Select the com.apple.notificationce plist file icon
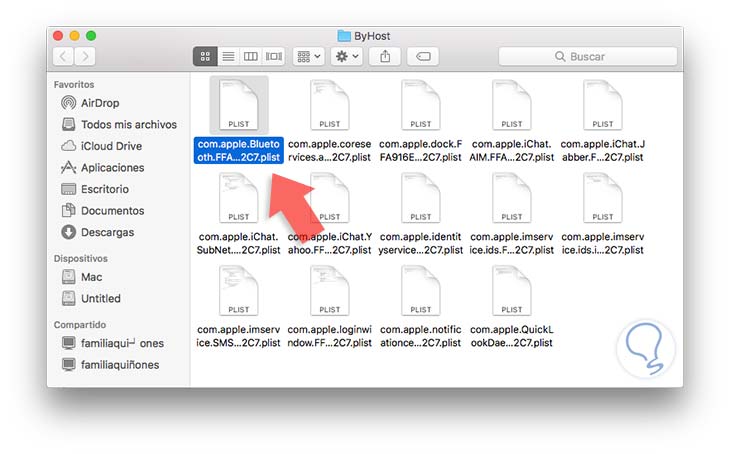Image resolution: width=730 pixels, height=454 pixels. [x=420, y=290]
